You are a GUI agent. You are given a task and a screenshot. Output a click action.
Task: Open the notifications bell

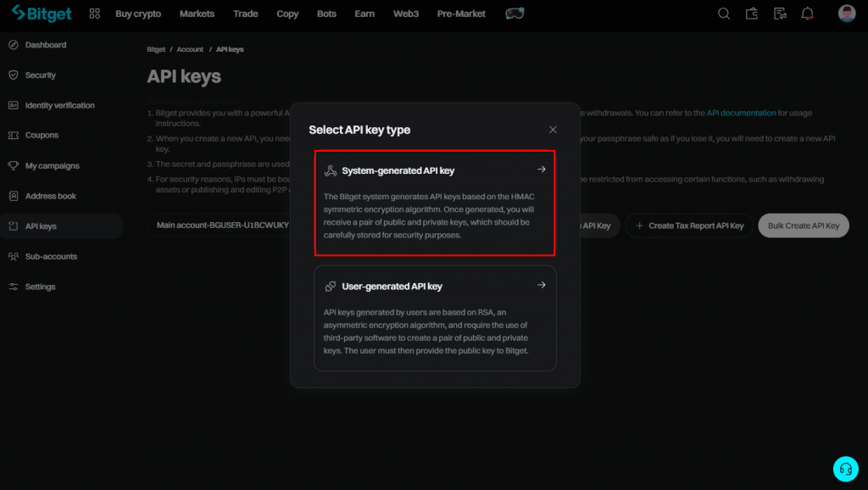coord(807,14)
